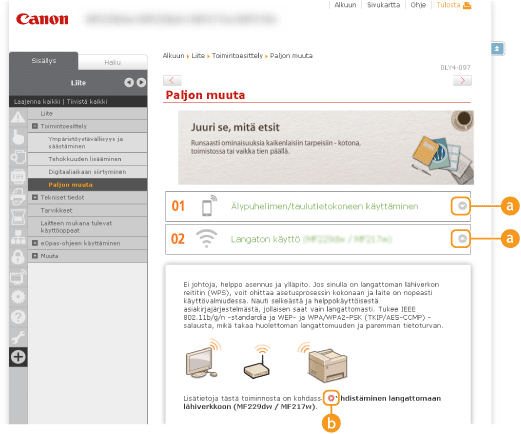Open the wrench maintenance sidebar icon
This screenshot has width=521, height=434.
point(18,337)
